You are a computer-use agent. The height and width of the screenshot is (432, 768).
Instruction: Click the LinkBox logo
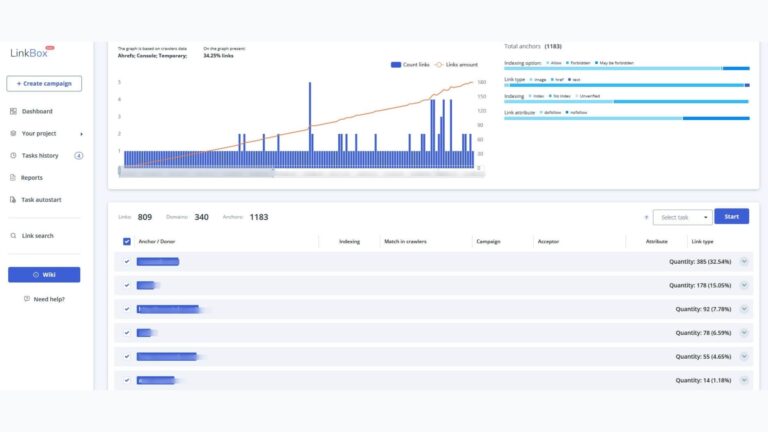[29, 51]
